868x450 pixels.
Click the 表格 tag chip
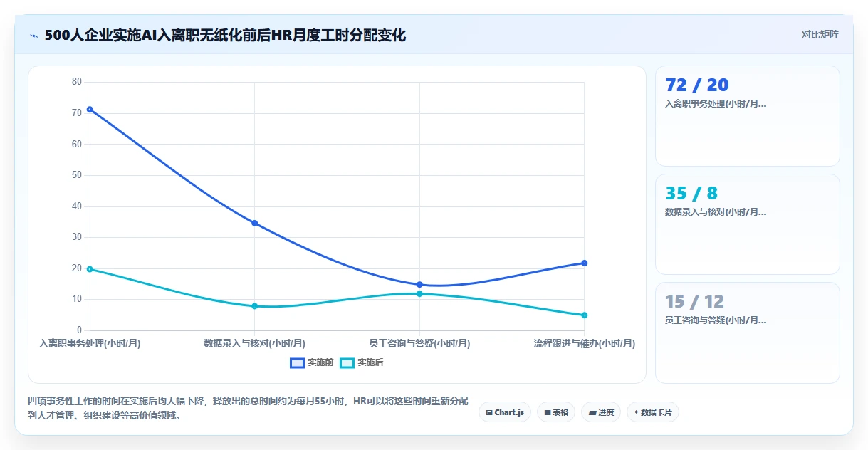(556, 412)
